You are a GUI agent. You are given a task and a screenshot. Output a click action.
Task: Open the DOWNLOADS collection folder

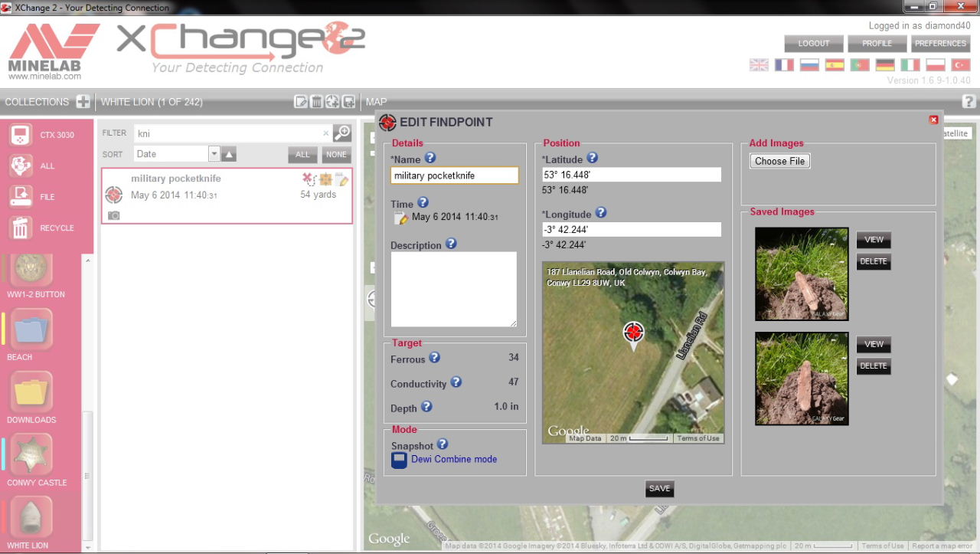[x=32, y=392]
